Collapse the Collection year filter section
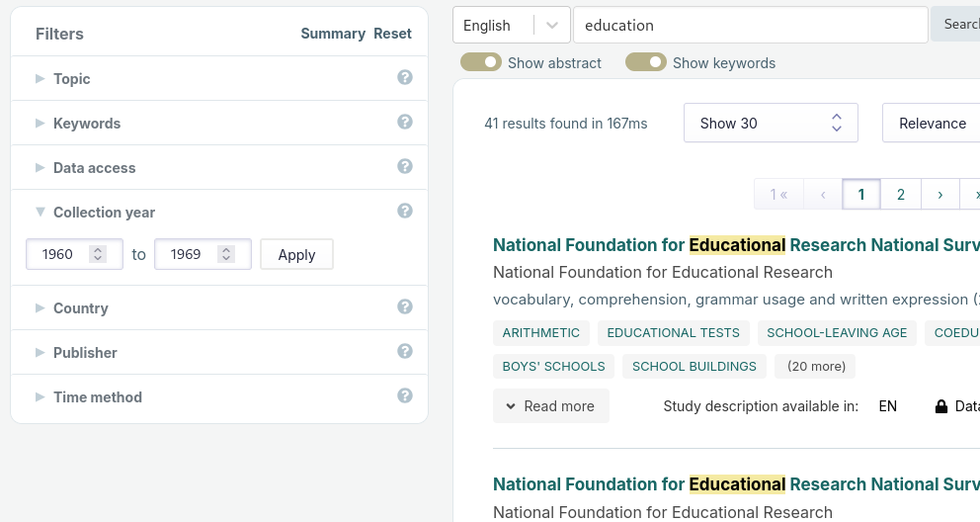The image size is (980, 522). pos(218,212)
